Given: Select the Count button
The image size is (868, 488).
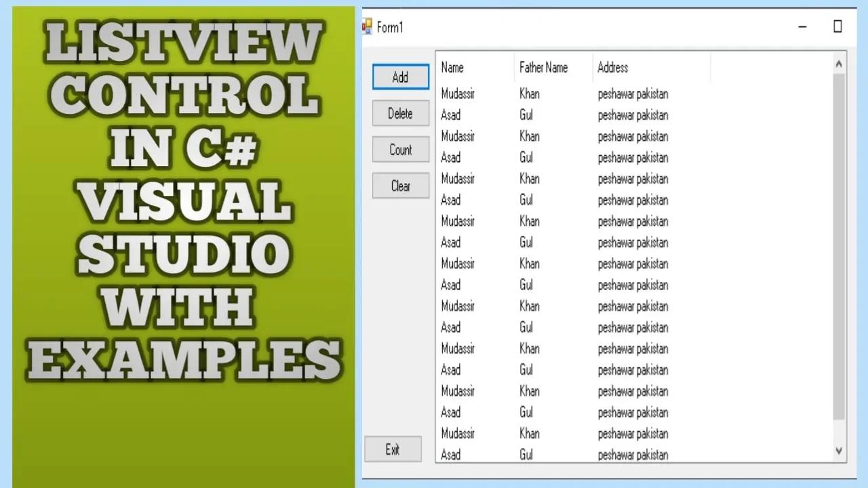Looking at the screenshot, I should pyautogui.click(x=401, y=150).
